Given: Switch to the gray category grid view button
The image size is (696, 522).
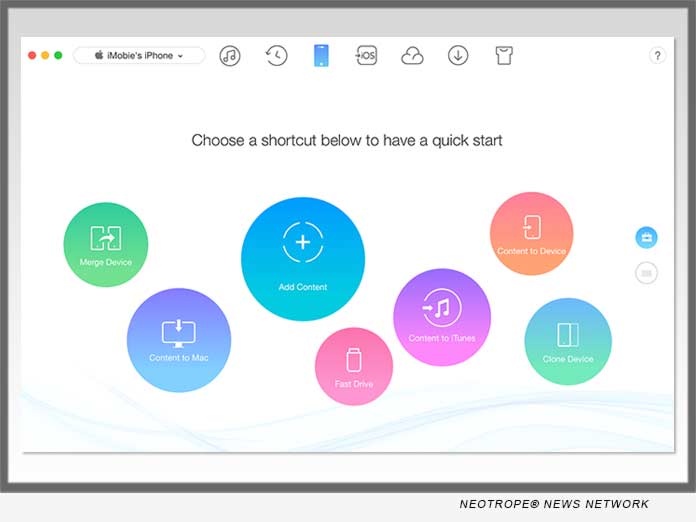Looking at the screenshot, I should coord(646,273).
